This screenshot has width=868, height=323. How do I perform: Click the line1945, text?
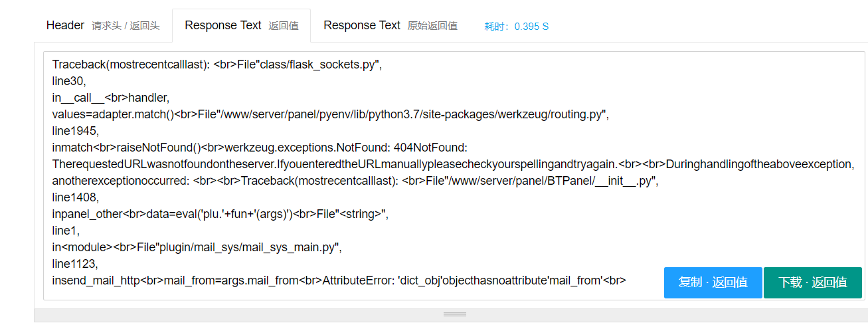(75, 131)
